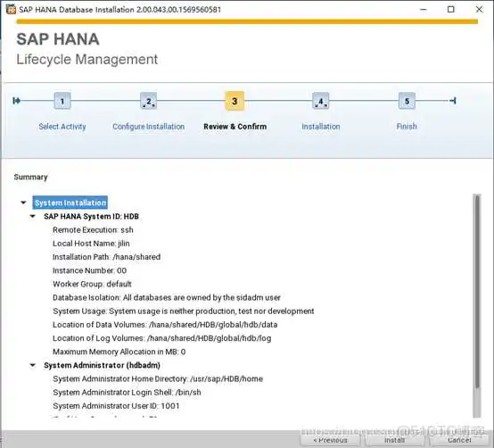Close the SAP HANA installer window
The width and height of the screenshot is (494, 448).
point(479,10)
